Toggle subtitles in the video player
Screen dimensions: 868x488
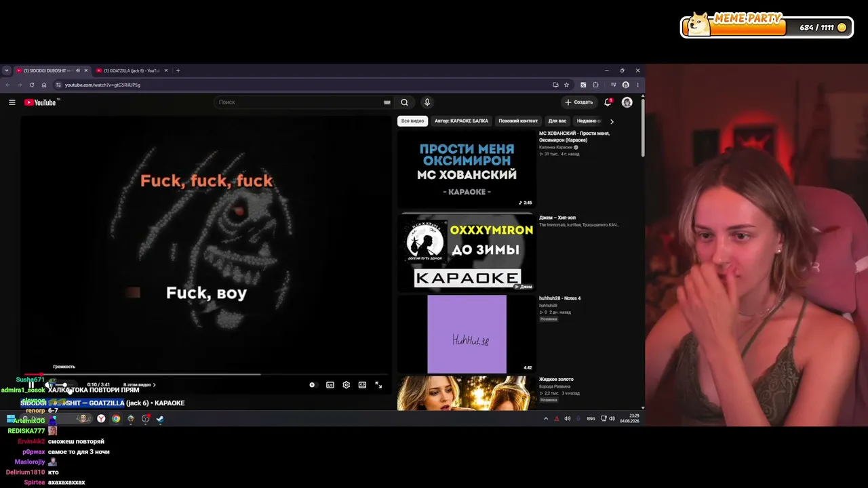(330, 385)
